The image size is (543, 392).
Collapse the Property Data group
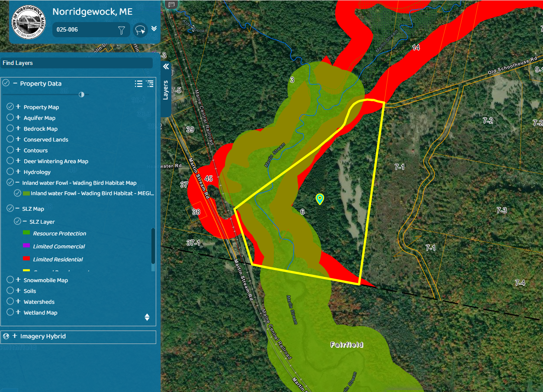[x=15, y=83]
